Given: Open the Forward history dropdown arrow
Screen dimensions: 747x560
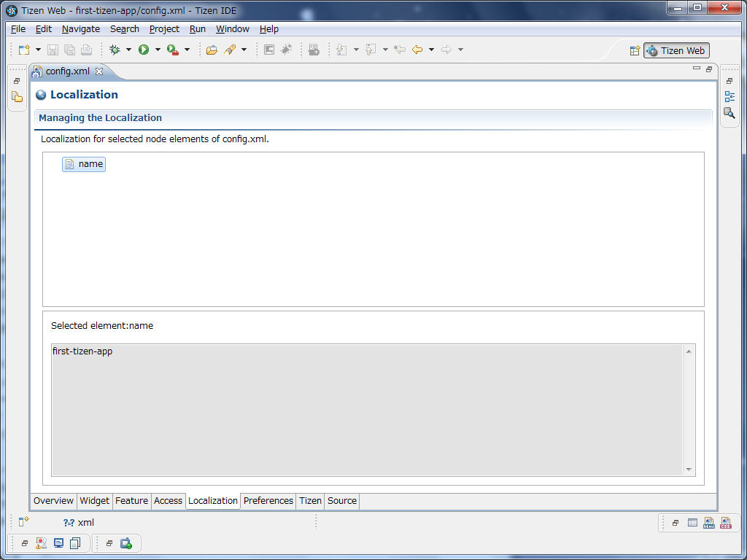Looking at the screenshot, I should tap(460, 50).
